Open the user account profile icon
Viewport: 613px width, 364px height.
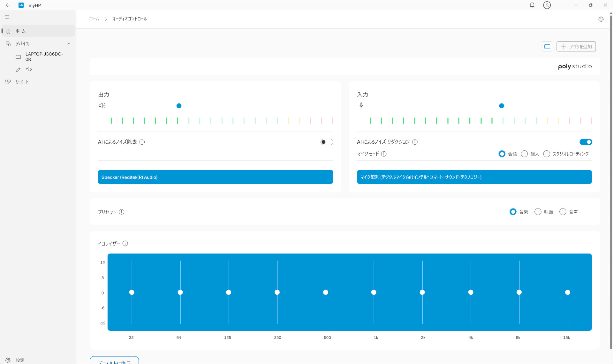click(x=547, y=5)
